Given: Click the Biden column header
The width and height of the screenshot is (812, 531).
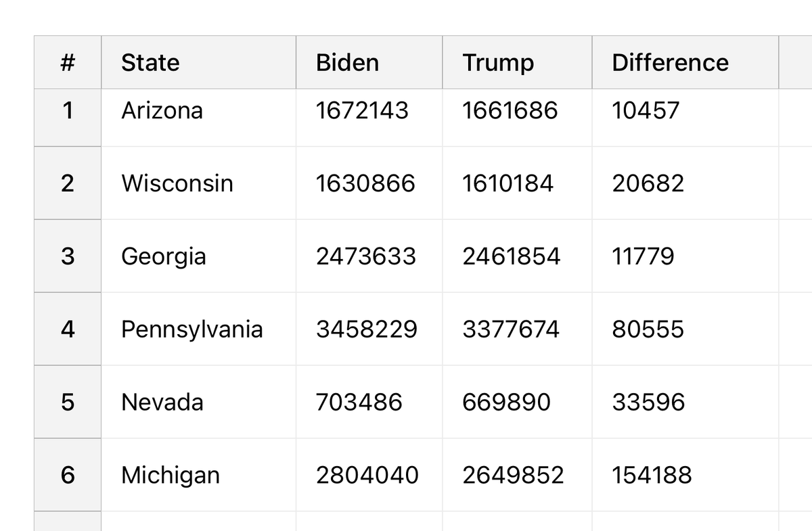Looking at the screenshot, I should [347, 63].
